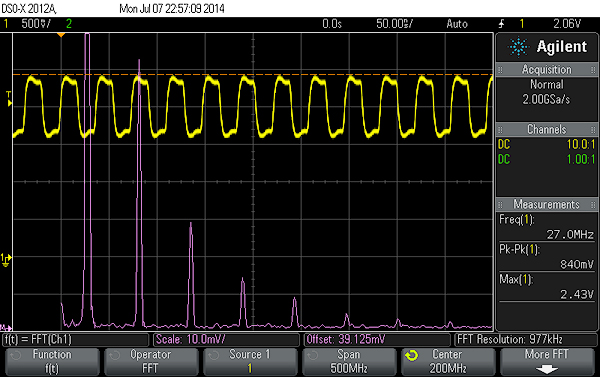Toggle the Auto trigger mode label
The image size is (600, 377).
click(x=457, y=24)
